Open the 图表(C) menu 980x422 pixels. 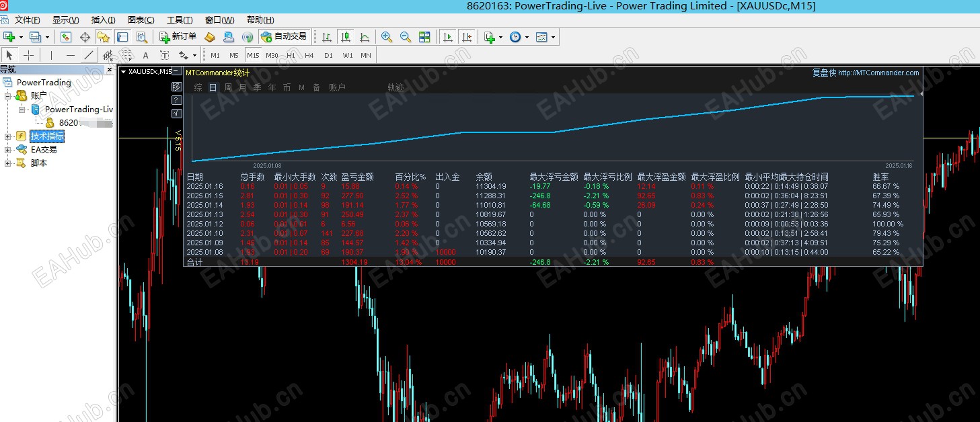tap(141, 19)
